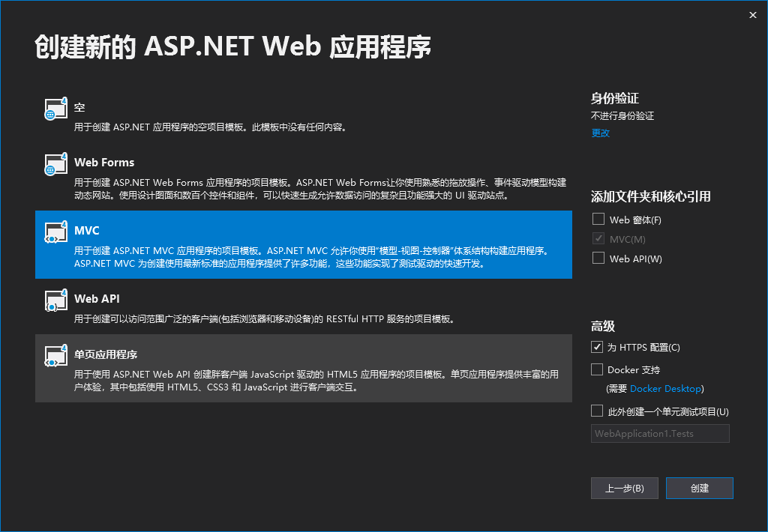The image size is (768, 532).
Task: Click the Web API description text
Action: tap(265, 319)
